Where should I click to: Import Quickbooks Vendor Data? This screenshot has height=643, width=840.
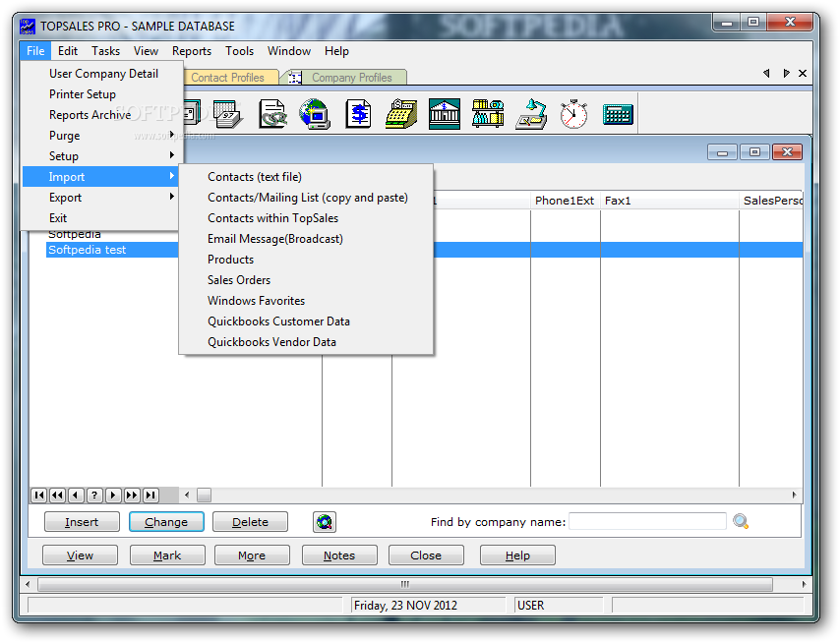(x=306, y=342)
